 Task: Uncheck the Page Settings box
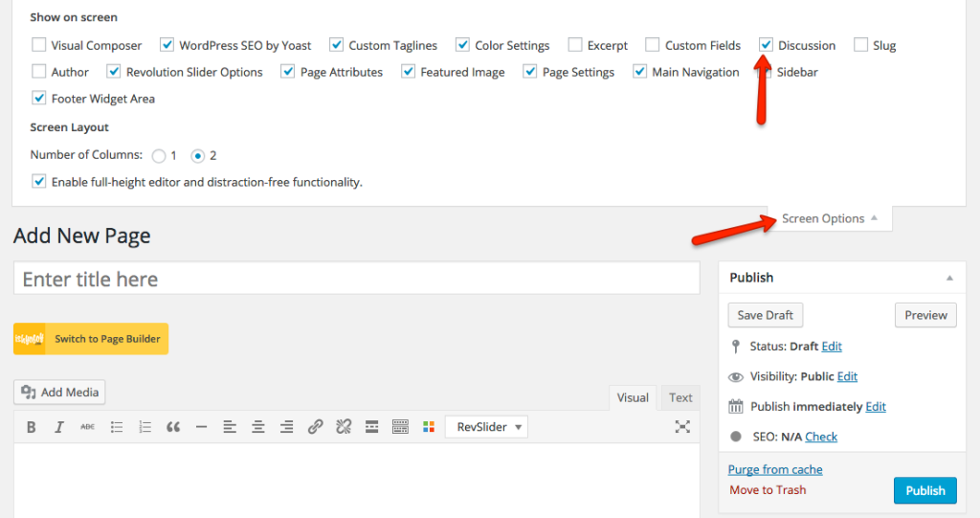[530, 72]
